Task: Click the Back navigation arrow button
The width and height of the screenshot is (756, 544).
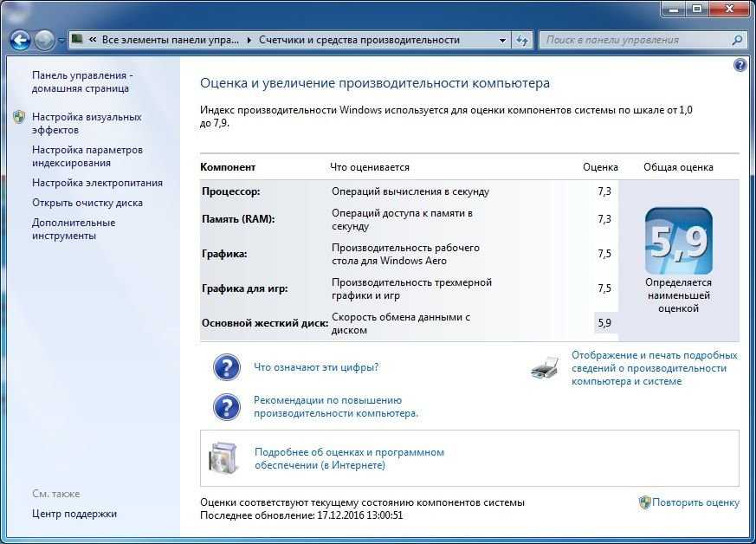Action: 20,41
